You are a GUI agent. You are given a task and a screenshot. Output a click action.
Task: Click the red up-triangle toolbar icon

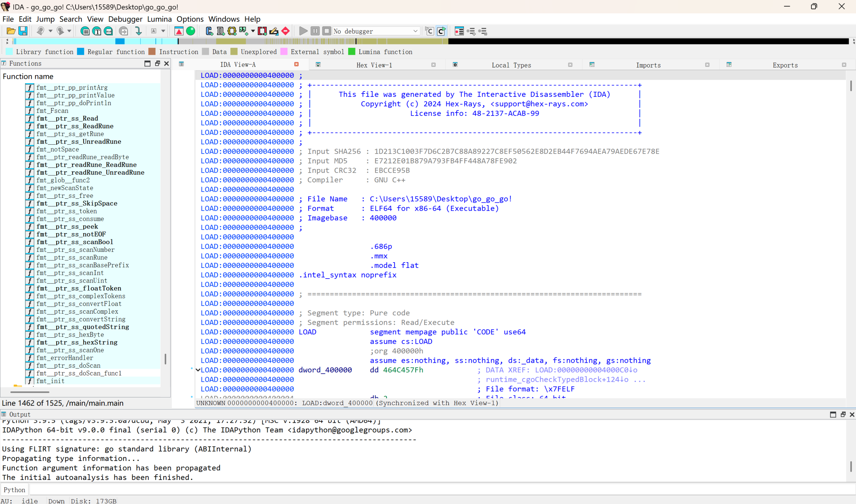coord(179,31)
